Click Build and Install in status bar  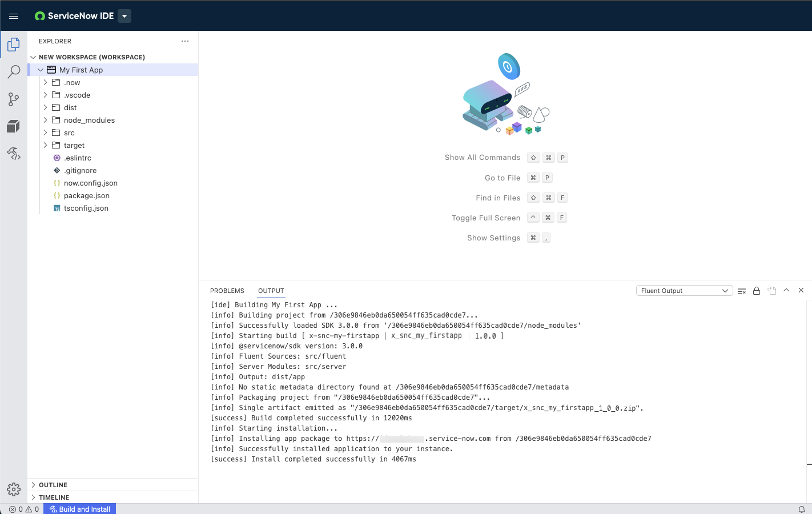(80, 509)
